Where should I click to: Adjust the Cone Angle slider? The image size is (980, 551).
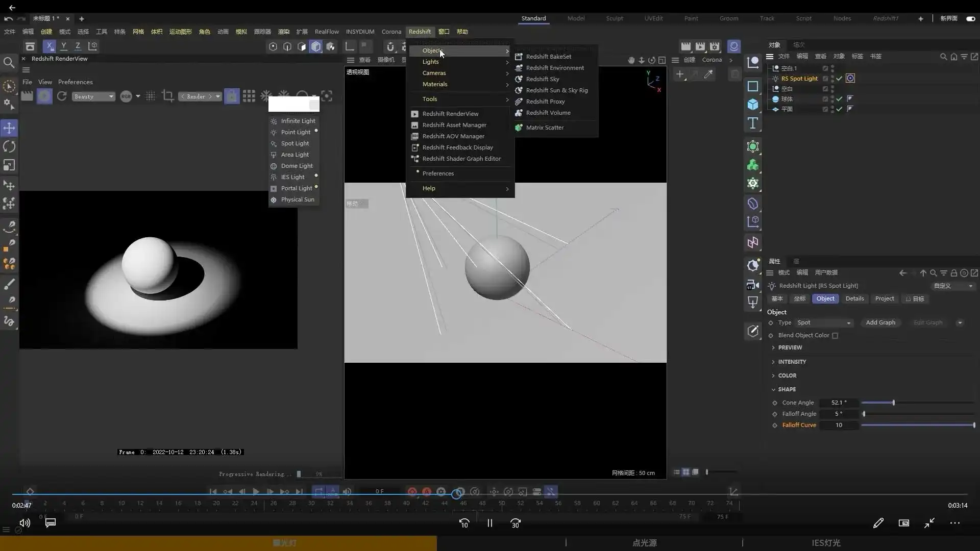893,403
